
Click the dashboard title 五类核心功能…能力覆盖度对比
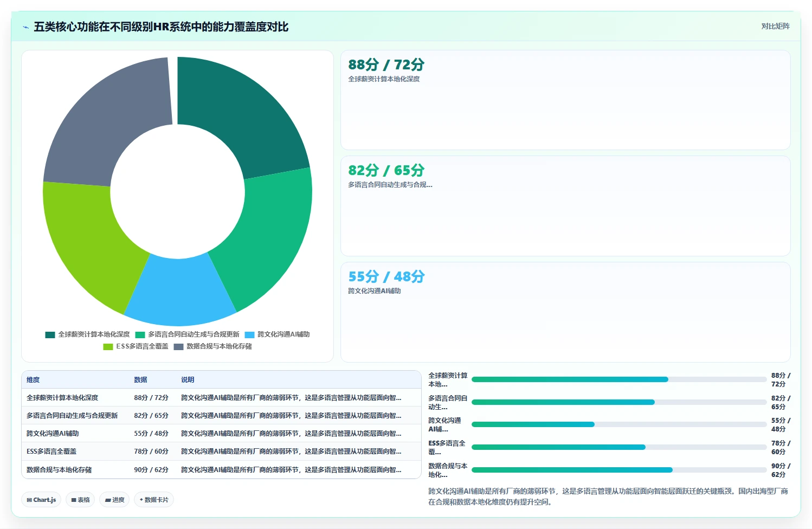pos(161,27)
